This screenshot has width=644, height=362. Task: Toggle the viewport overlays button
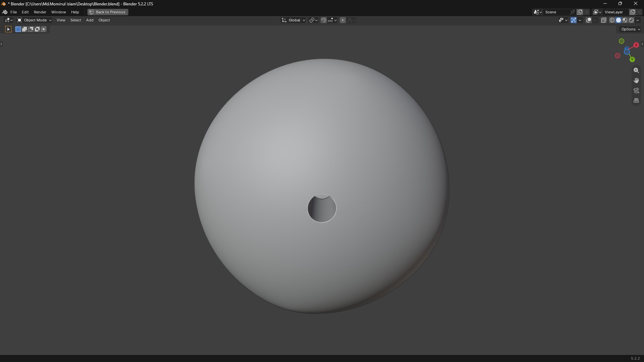point(589,20)
